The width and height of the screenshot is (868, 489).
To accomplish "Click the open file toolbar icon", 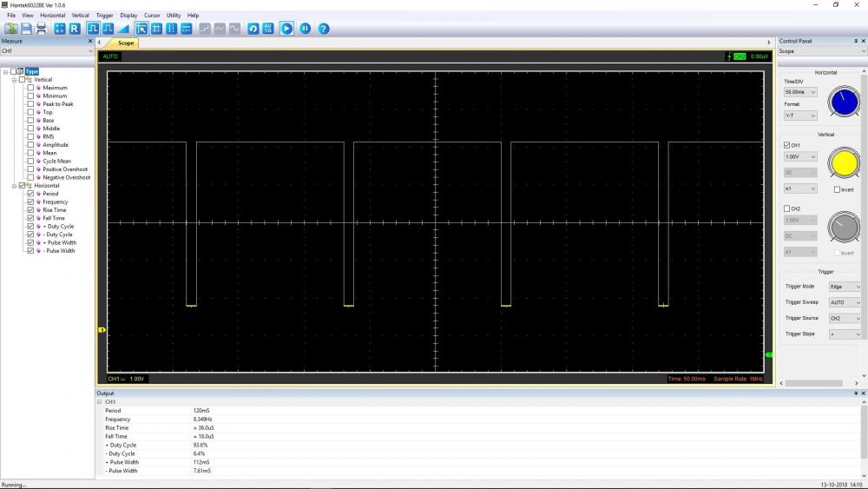I will tap(11, 29).
